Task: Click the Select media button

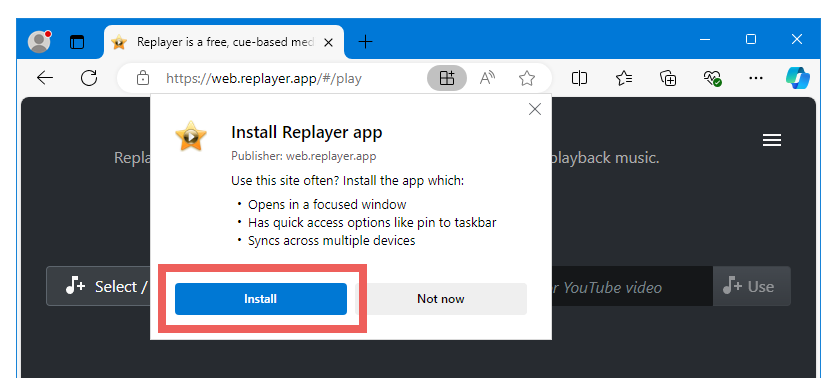Action: click(98, 286)
